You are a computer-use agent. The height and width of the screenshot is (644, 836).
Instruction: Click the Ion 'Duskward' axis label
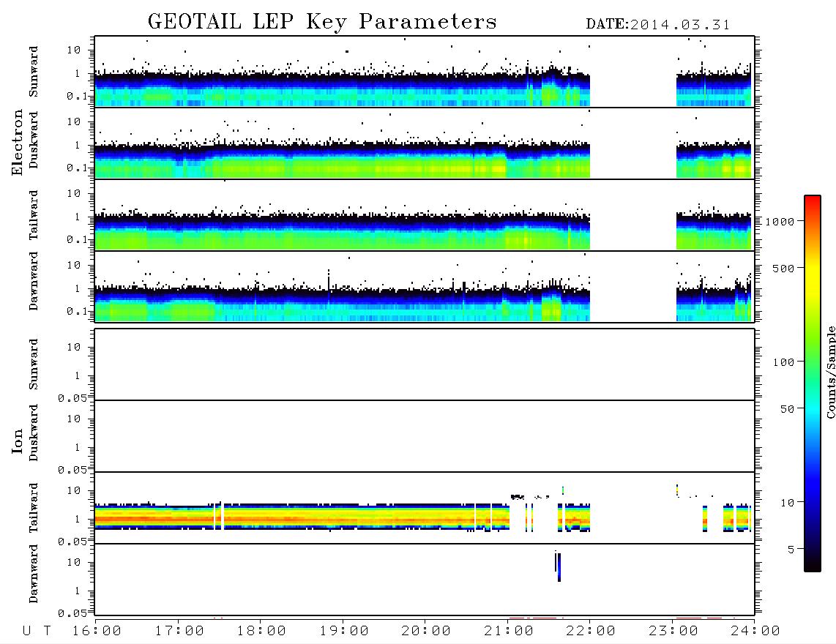pos(33,433)
